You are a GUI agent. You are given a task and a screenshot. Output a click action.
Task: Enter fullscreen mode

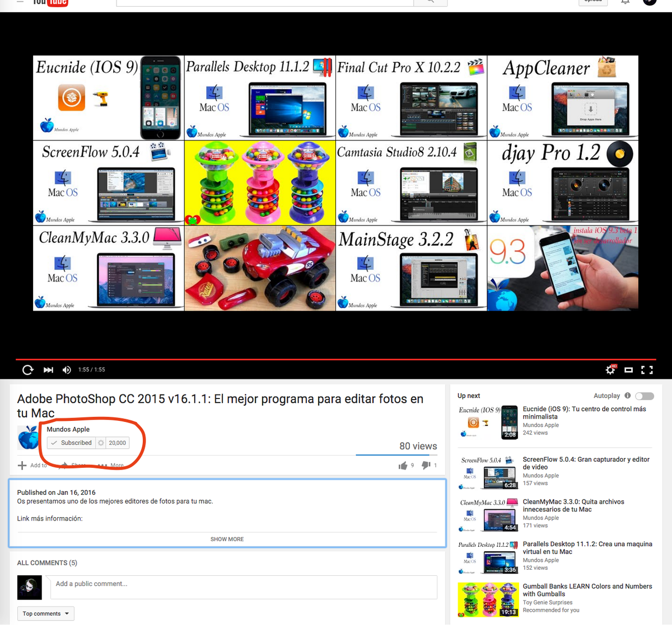647,370
